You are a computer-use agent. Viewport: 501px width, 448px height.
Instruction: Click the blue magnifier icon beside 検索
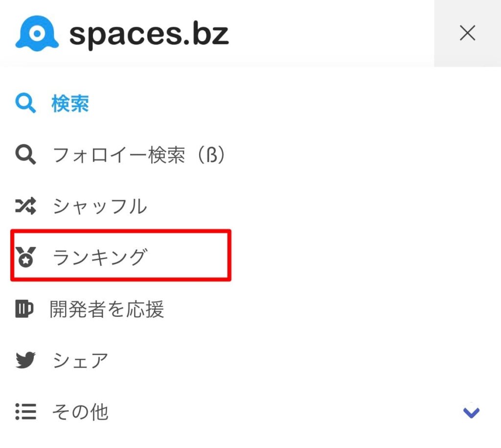pyautogui.click(x=25, y=103)
